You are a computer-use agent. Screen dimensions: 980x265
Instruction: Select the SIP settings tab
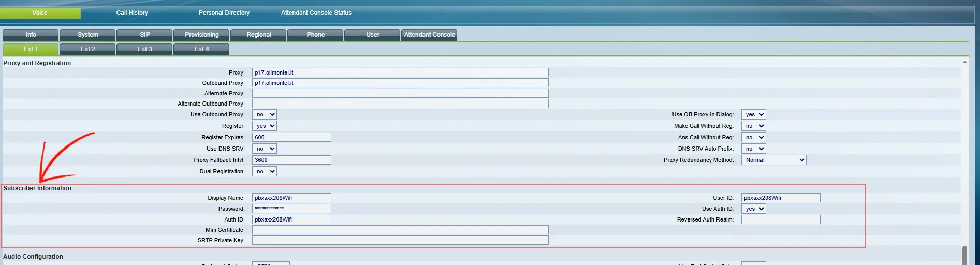[144, 35]
